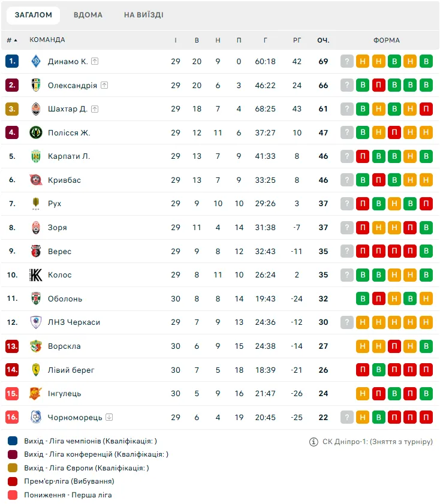
Task: Open the ЛНЗ Черкаси team link
Action: (74, 322)
